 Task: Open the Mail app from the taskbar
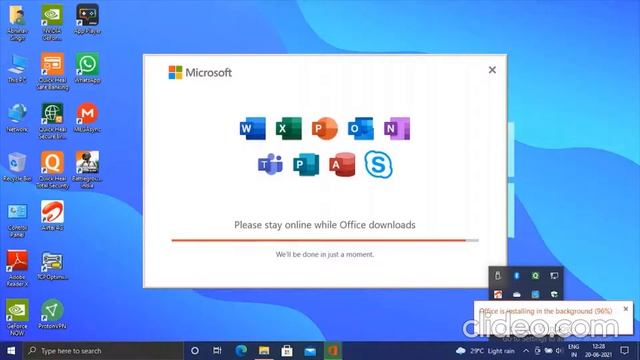coord(310,351)
